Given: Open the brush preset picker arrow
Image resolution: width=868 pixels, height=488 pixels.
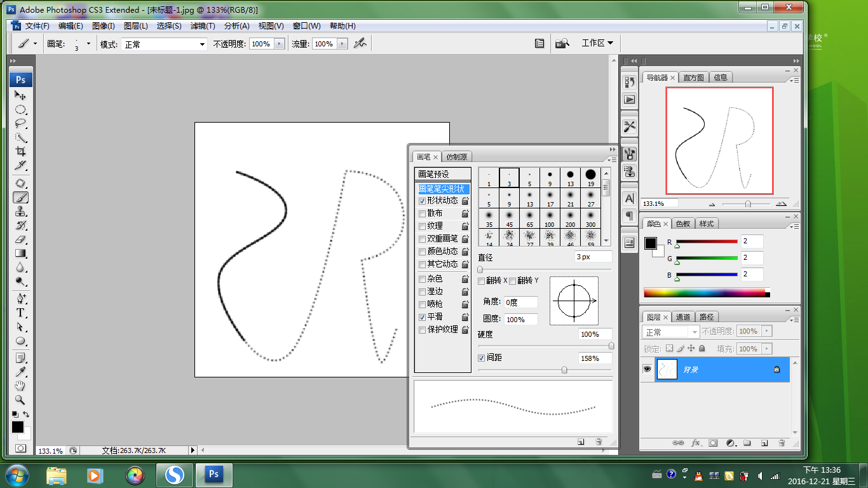Looking at the screenshot, I should [x=88, y=44].
